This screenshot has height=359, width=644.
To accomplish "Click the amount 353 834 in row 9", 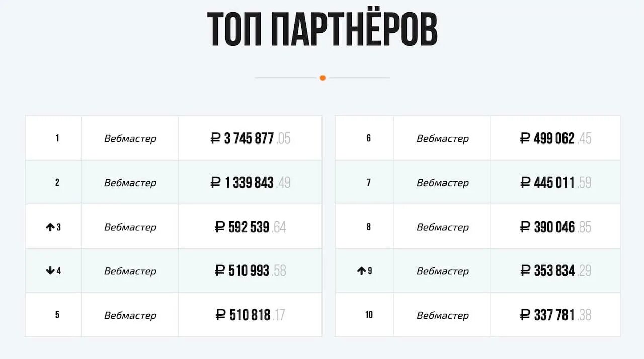I will [x=554, y=271].
